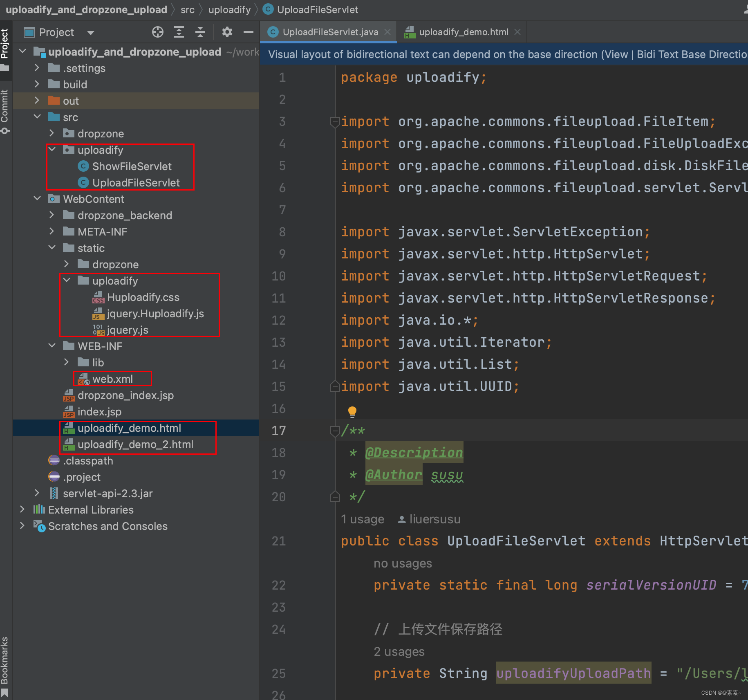This screenshot has height=700, width=748.
Task: Switch to UploadFileServlet.java editor tab
Action: pos(330,32)
